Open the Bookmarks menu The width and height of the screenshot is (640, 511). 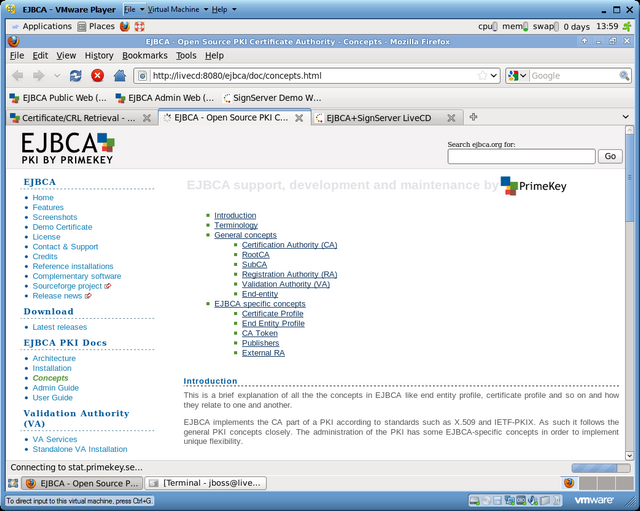coord(145,56)
